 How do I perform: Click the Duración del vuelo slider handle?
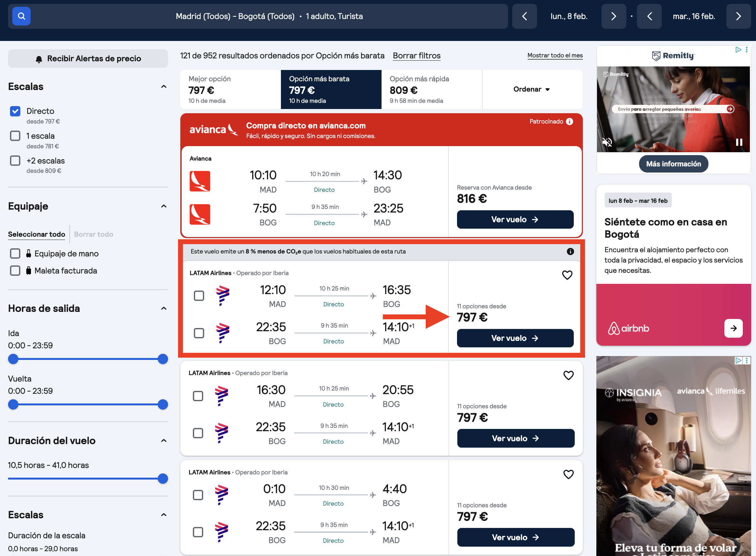tap(163, 479)
